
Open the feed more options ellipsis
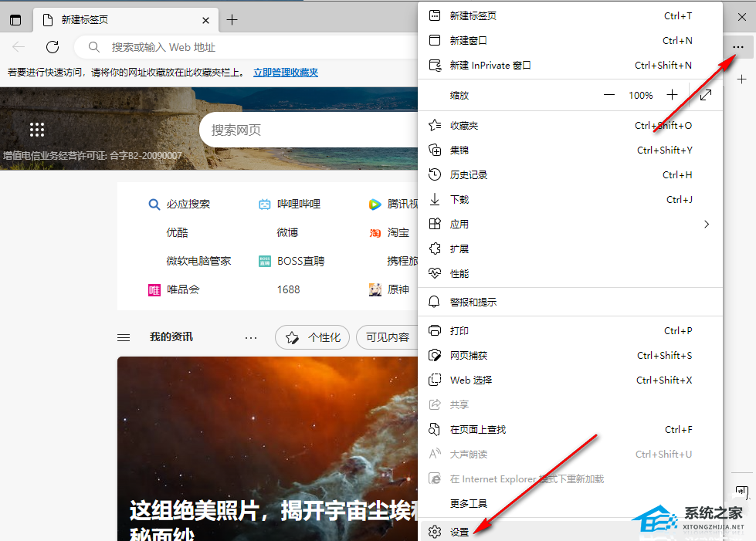pos(251,338)
